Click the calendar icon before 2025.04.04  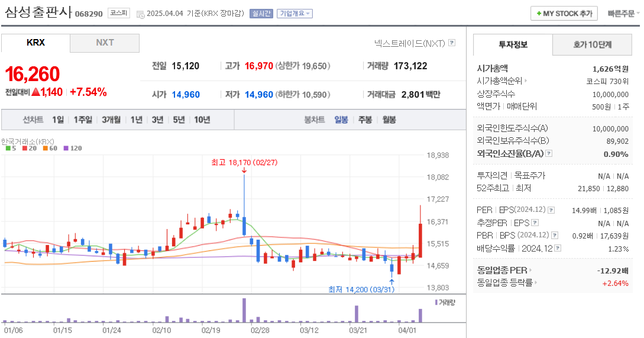point(141,14)
